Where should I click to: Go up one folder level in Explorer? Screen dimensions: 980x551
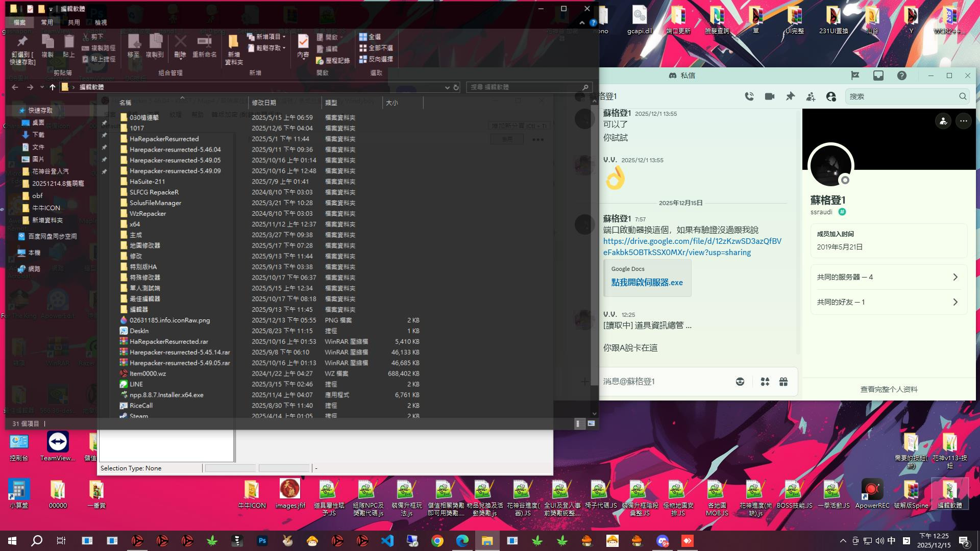click(53, 87)
